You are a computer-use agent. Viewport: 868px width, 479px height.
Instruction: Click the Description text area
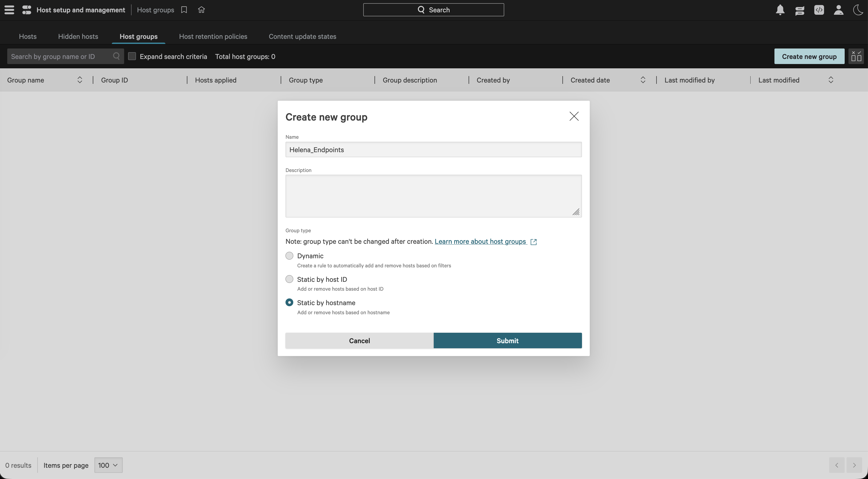click(x=433, y=196)
